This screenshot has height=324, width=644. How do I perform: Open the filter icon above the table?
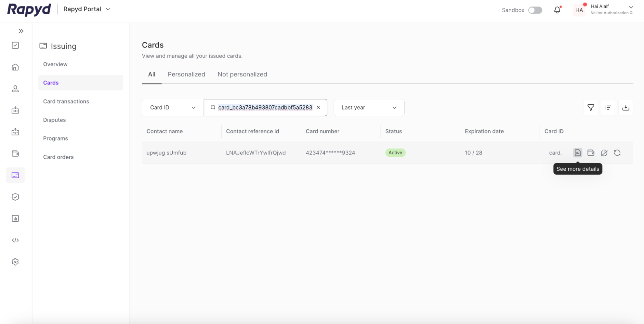[591, 107]
